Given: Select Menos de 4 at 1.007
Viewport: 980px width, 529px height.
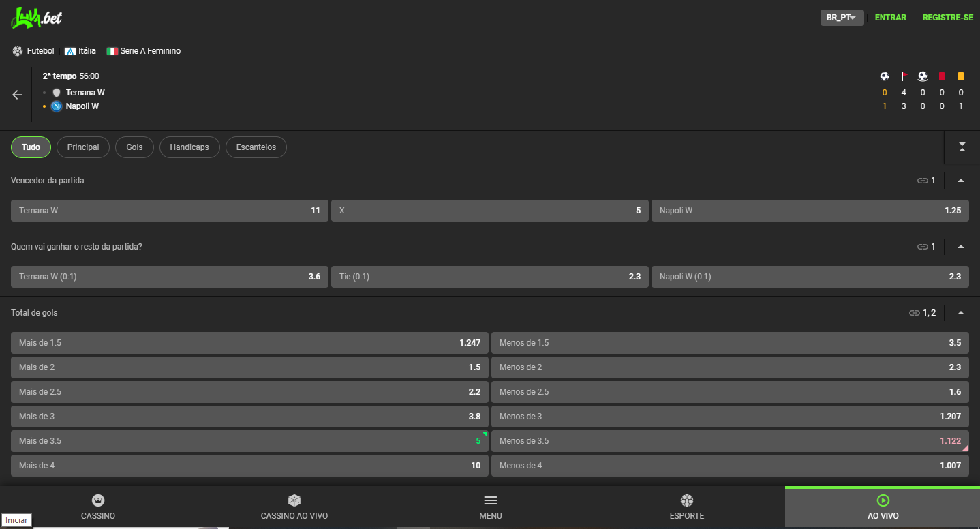Looking at the screenshot, I should (x=730, y=466).
